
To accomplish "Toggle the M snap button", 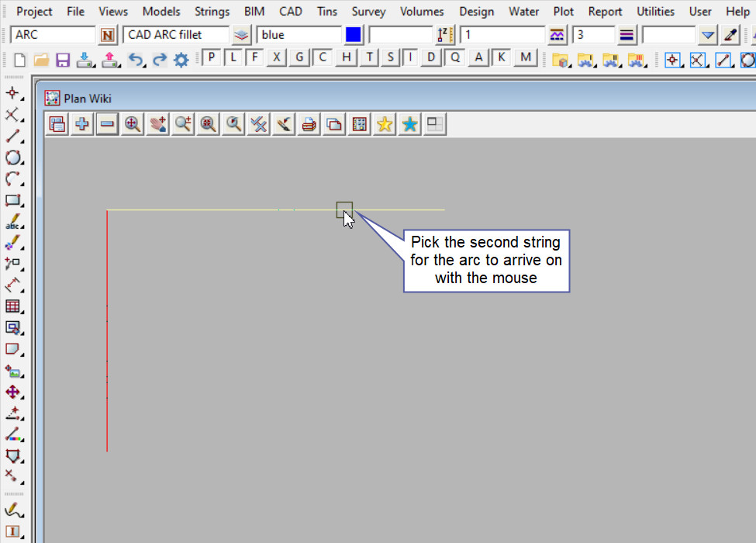I will [526, 58].
